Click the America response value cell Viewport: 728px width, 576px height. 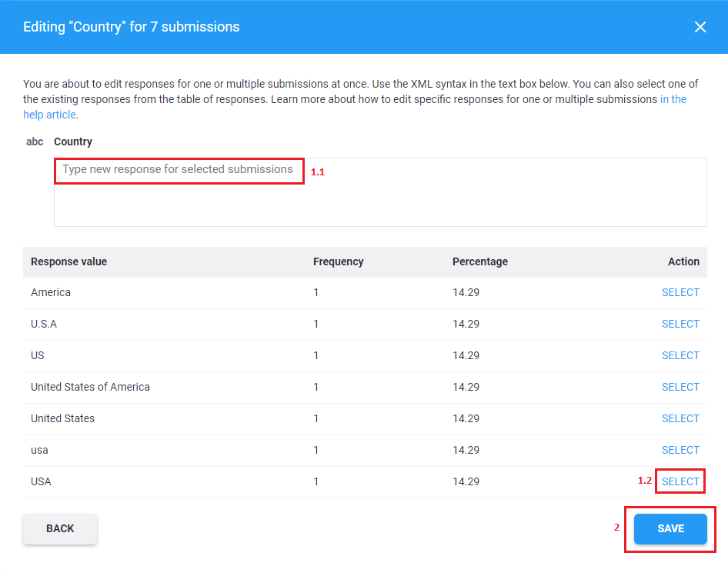[x=51, y=292]
